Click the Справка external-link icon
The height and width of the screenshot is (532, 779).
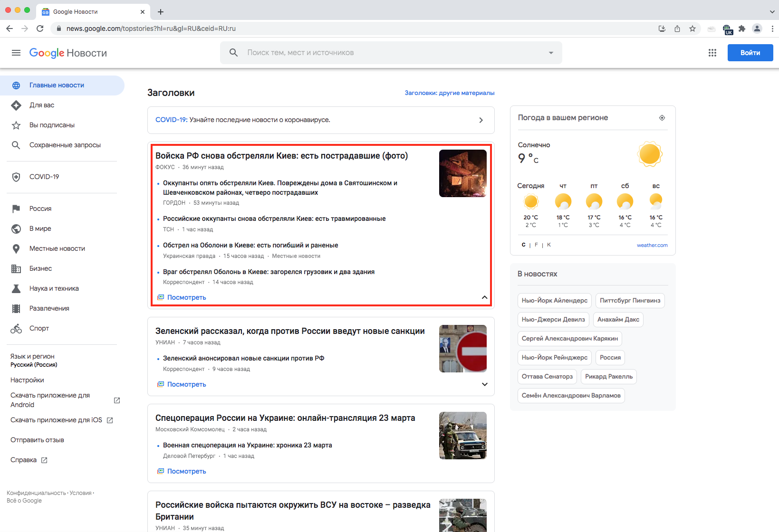point(44,460)
